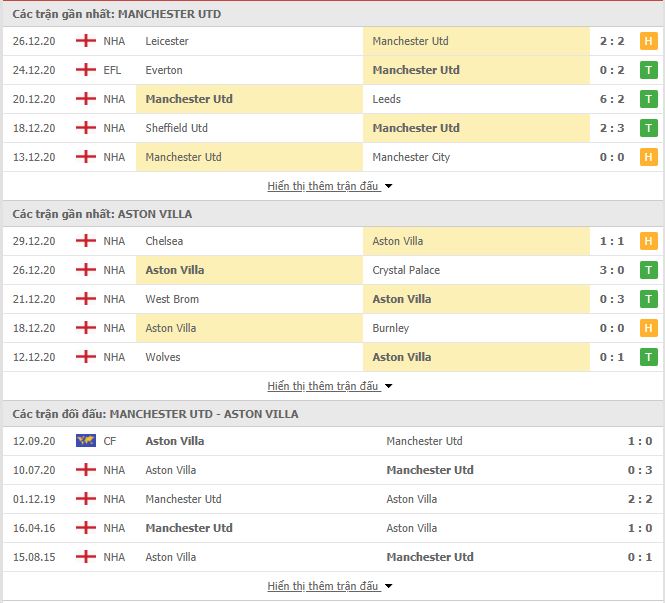
Task: Click the orange H badge for Chelsea match
Action: [x=648, y=241]
